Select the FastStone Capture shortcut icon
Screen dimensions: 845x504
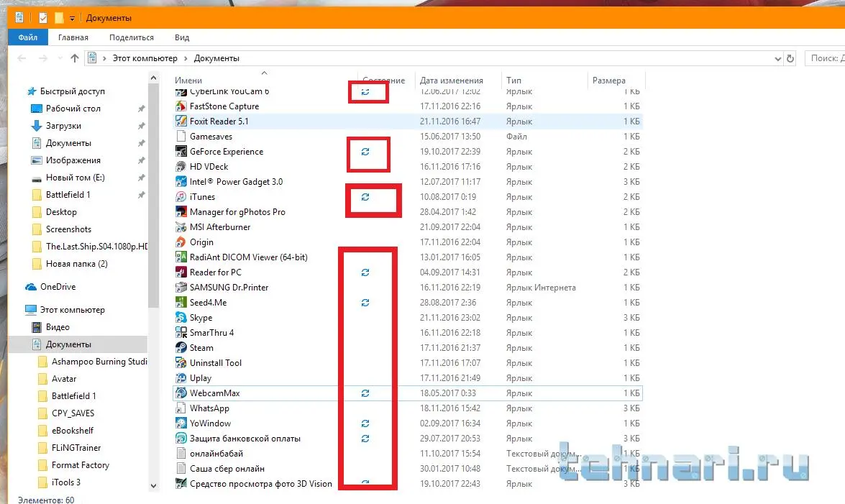[x=181, y=106]
